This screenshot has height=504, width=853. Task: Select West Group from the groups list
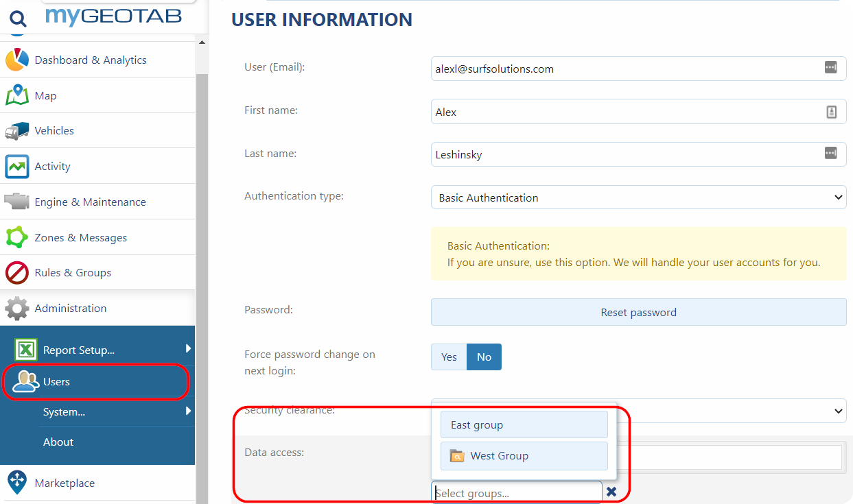524,455
